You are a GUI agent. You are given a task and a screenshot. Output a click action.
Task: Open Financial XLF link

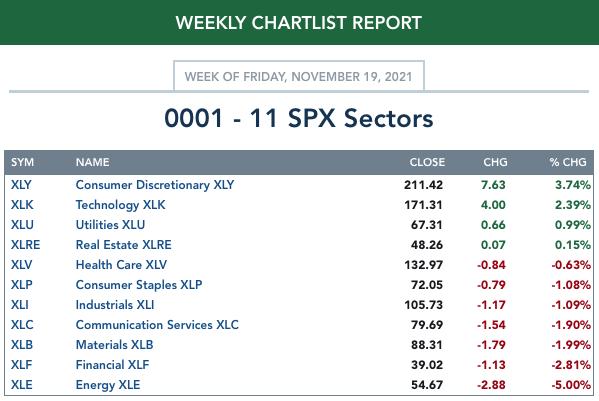pyautogui.click(x=112, y=365)
